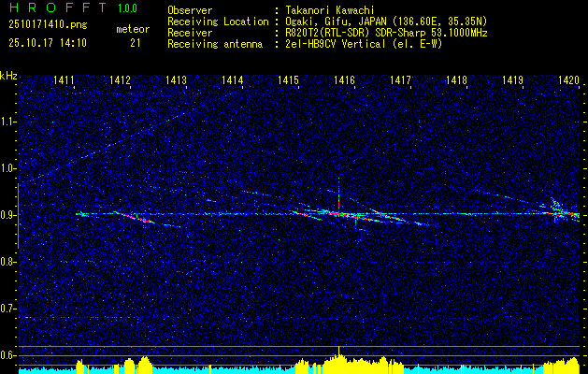Click the HROFFT title text
The height and width of the screenshot is (374, 588).
[x=58, y=7]
